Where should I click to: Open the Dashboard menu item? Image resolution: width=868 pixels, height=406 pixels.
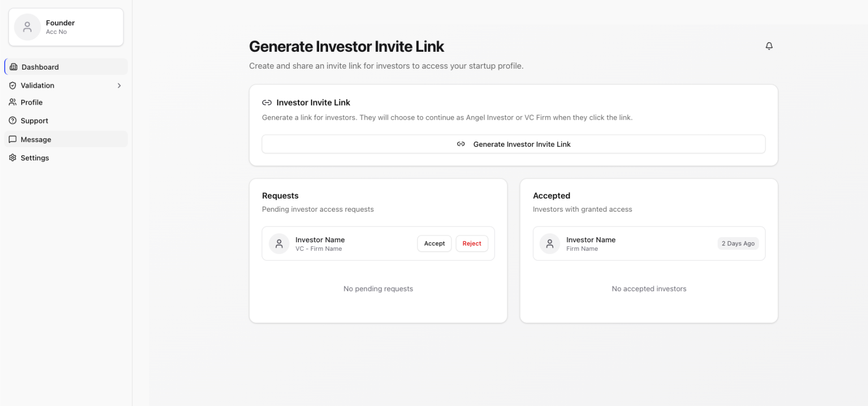40,67
